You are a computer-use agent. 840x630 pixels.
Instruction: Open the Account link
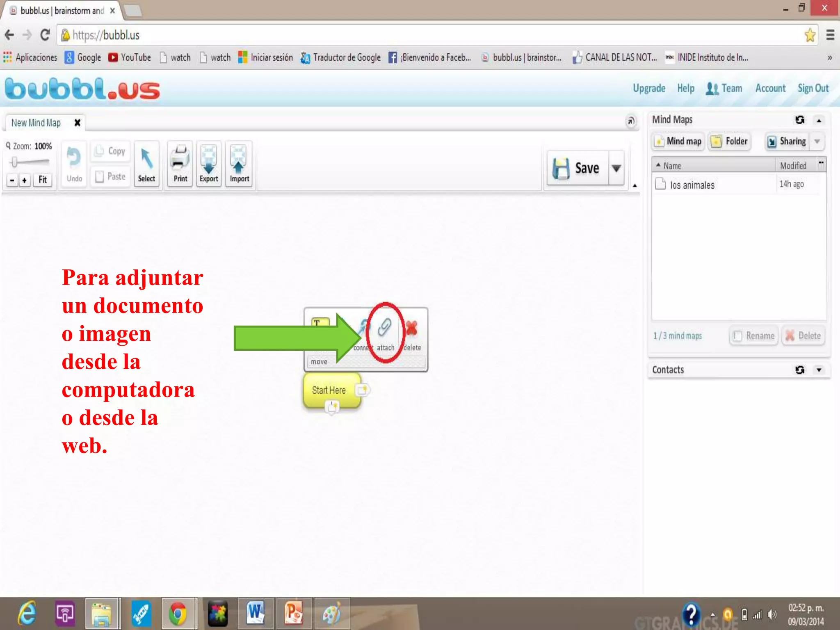click(770, 88)
